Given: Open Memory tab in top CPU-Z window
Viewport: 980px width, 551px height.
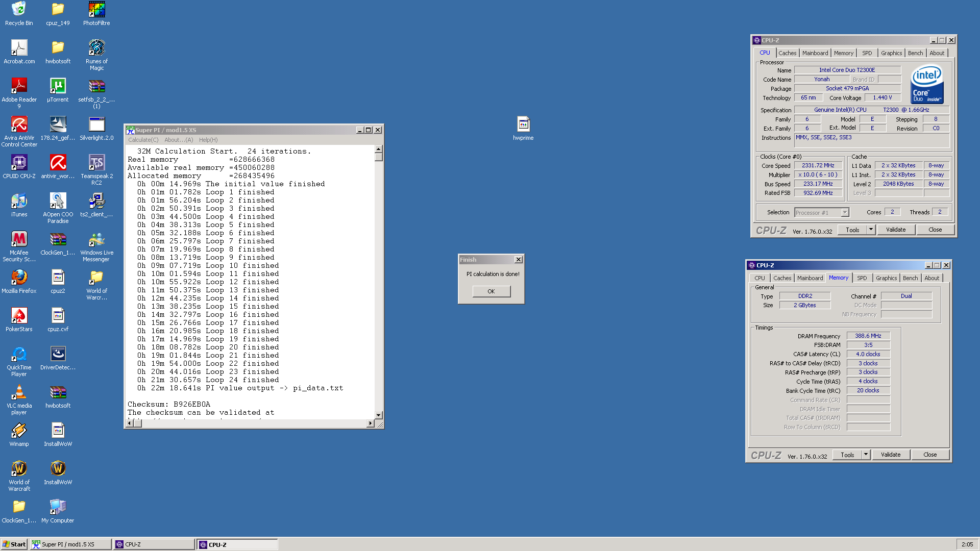Looking at the screenshot, I should tap(843, 53).
